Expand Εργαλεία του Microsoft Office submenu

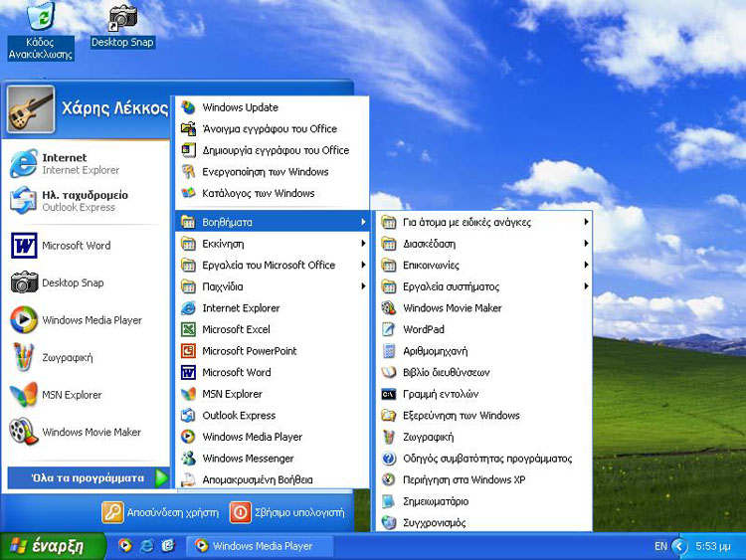click(x=273, y=265)
